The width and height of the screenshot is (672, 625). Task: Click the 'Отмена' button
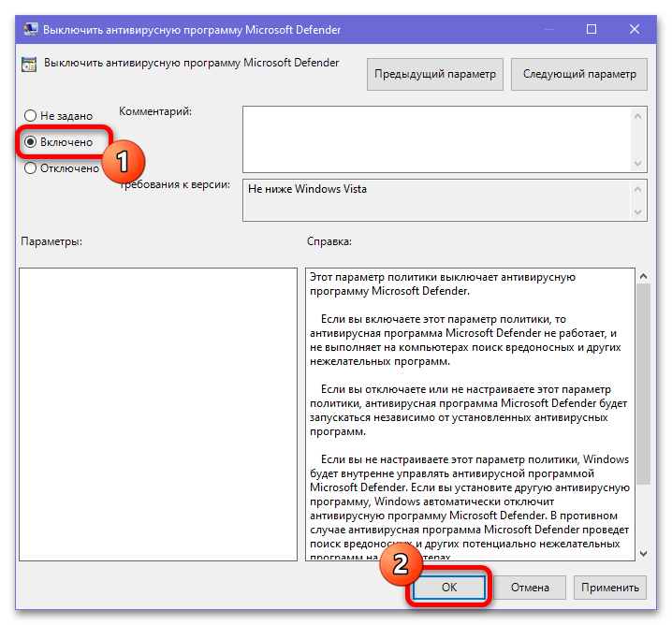click(530, 588)
